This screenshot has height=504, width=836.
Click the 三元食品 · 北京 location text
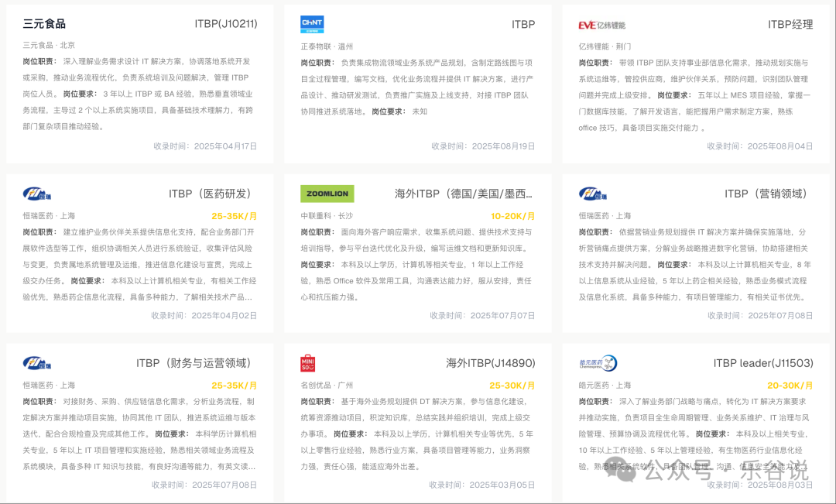pos(49,46)
